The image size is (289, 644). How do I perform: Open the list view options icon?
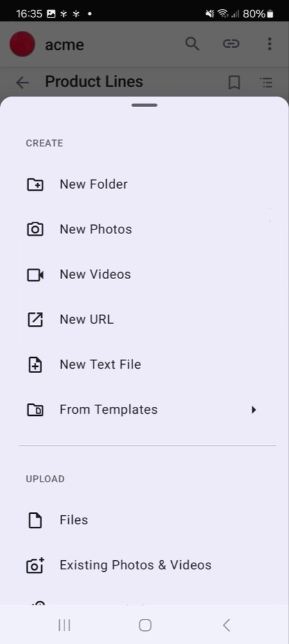tap(267, 83)
